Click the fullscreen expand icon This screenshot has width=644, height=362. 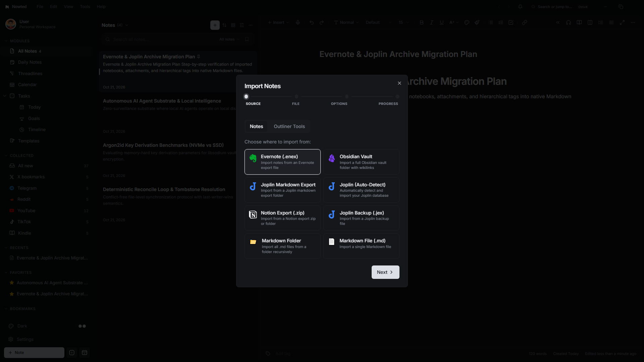tap(622, 22)
